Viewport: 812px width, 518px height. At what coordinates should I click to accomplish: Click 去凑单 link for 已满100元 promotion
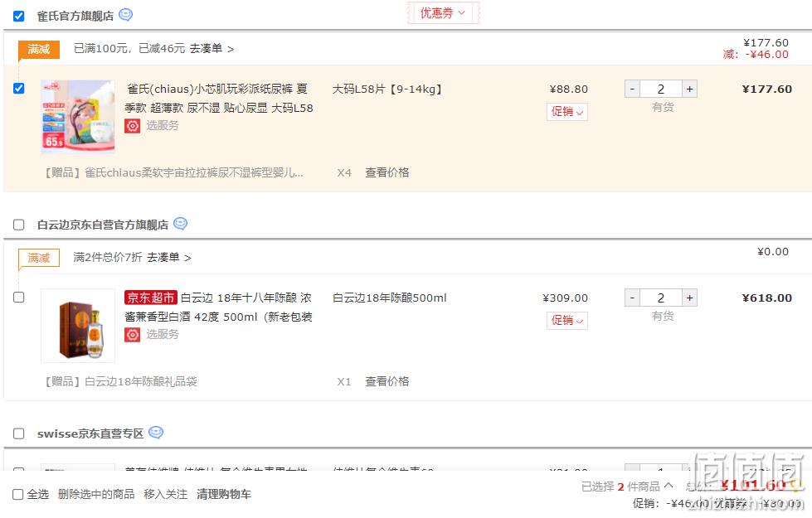pos(212,49)
